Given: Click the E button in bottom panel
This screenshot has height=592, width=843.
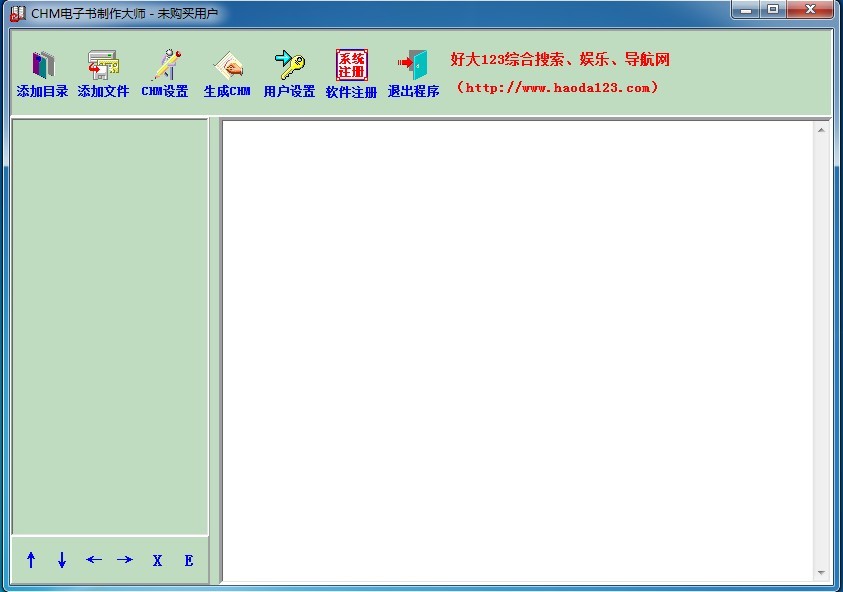Looking at the screenshot, I should [x=188, y=560].
